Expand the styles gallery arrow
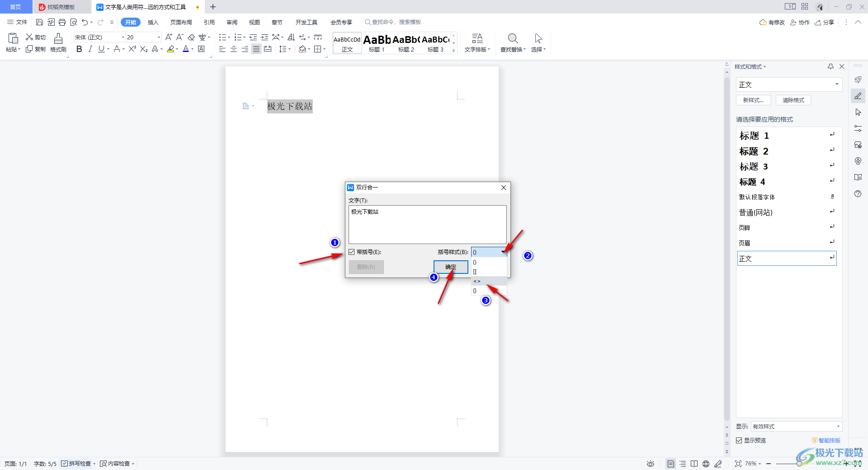 pos(453,50)
